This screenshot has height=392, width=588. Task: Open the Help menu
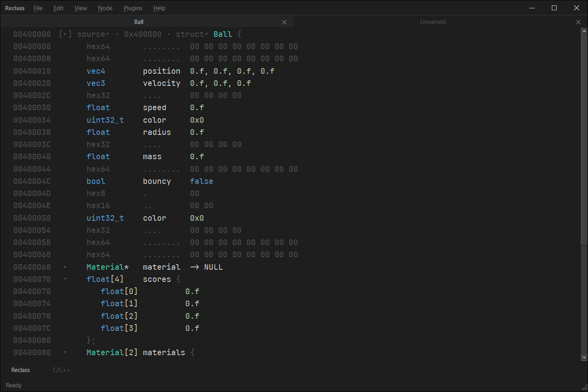pyautogui.click(x=159, y=8)
